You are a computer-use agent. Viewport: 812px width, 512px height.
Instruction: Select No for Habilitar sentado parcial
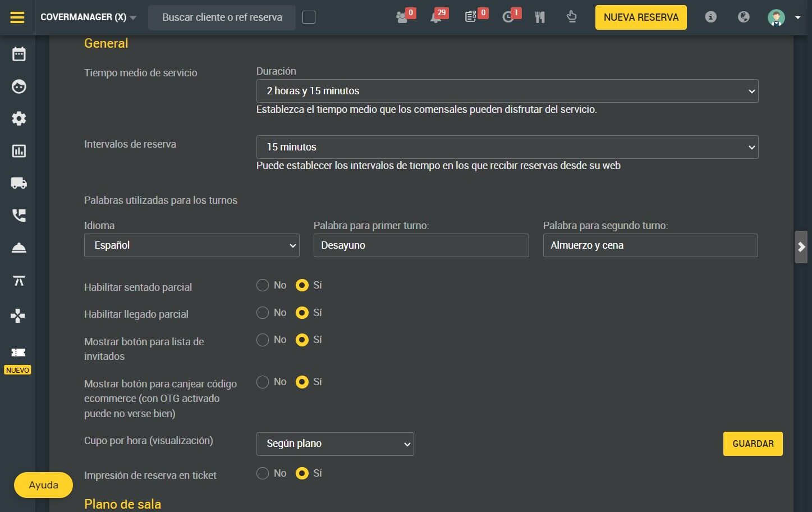pos(263,285)
